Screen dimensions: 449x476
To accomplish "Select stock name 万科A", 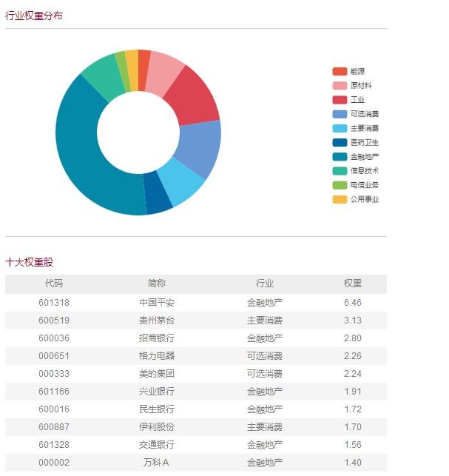I will (x=156, y=463).
